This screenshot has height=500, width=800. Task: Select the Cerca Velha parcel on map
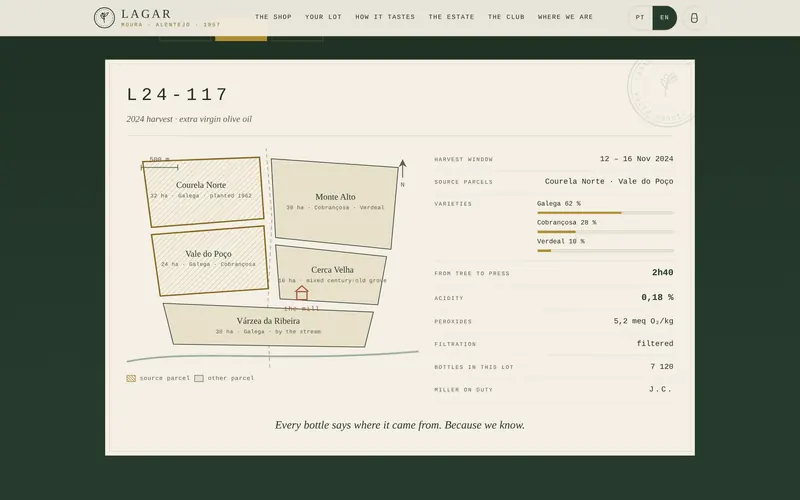(x=332, y=274)
